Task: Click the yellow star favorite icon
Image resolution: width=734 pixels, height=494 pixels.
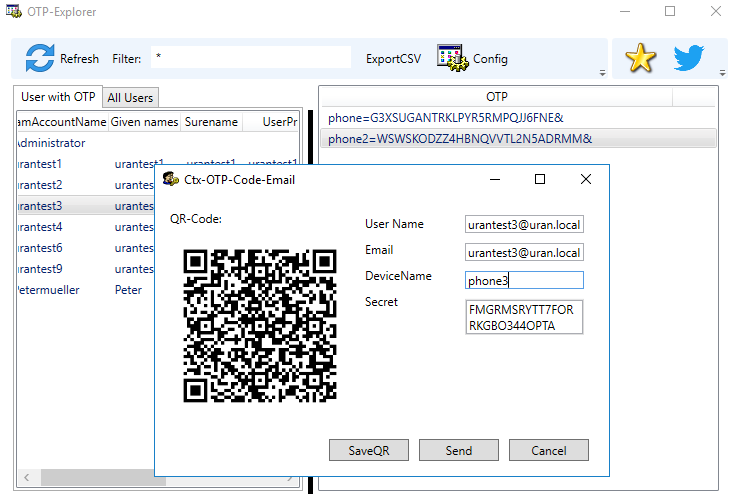Action: click(640, 58)
